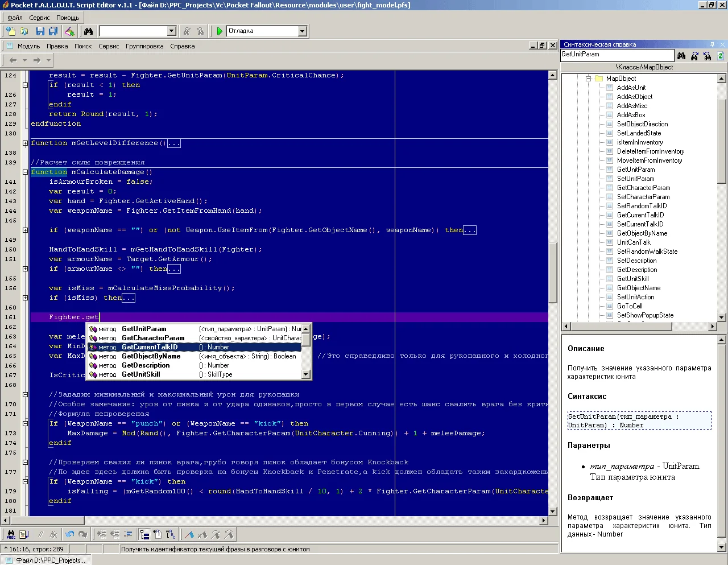Click the GetUnitParam syntax search field

coord(617,55)
